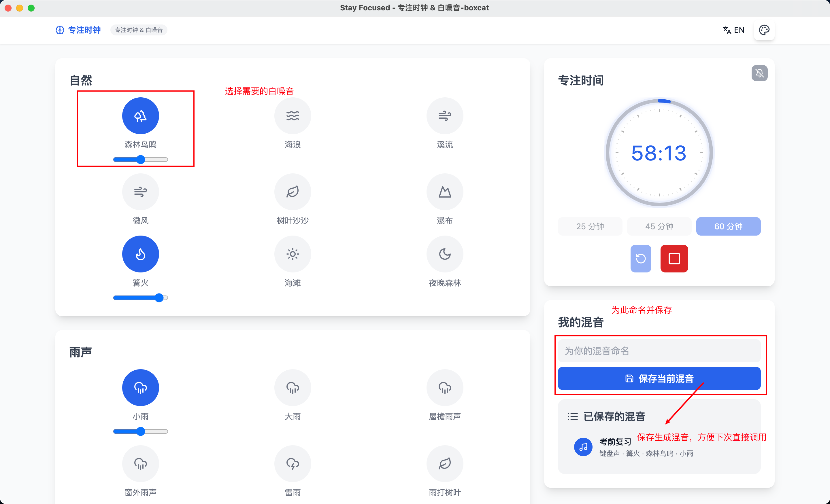
Task: Adjust the 篝火 volume slider
Action: click(x=140, y=298)
